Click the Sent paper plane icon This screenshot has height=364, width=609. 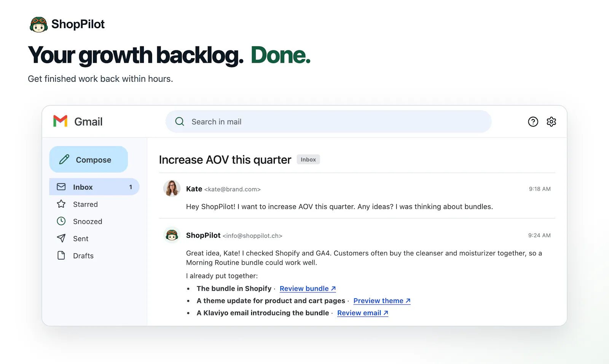pyautogui.click(x=61, y=238)
